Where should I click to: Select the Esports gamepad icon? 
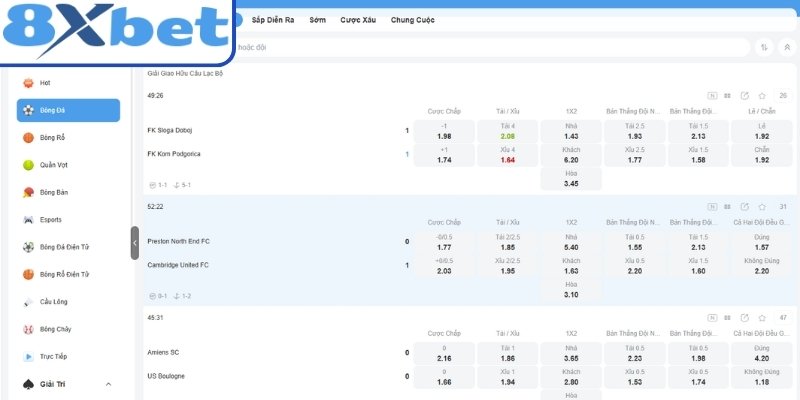[29, 220]
